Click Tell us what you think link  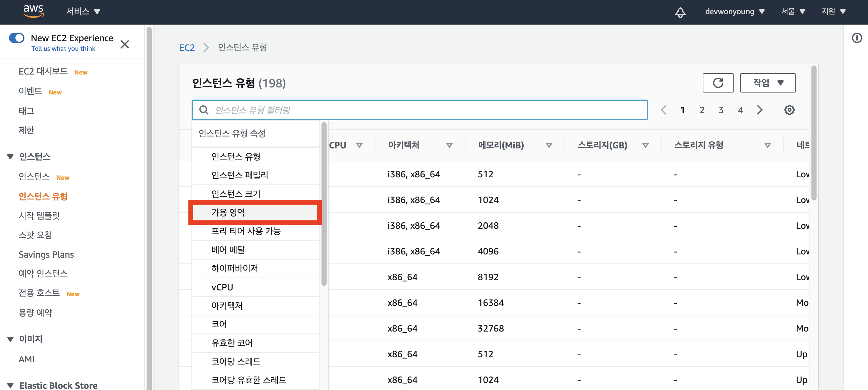tap(63, 49)
